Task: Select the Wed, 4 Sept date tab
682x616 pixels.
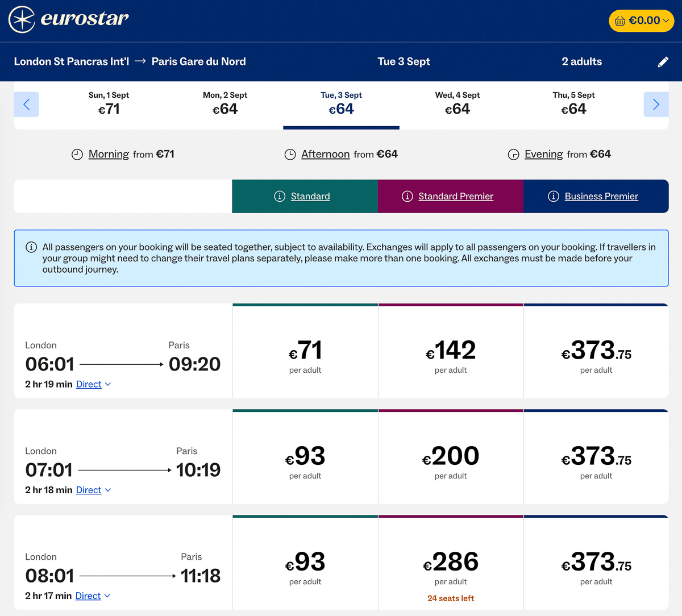Action: click(458, 105)
